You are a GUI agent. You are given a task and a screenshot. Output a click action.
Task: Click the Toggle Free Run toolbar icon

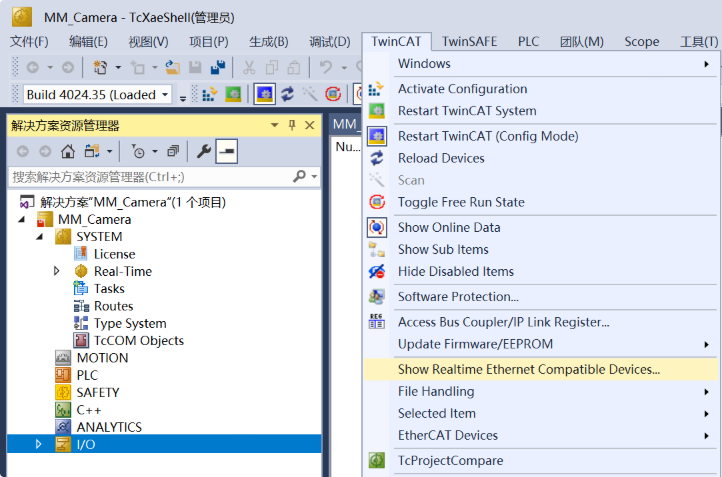(x=333, y=94)
